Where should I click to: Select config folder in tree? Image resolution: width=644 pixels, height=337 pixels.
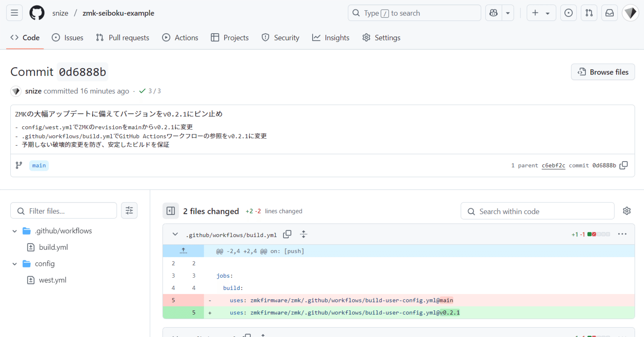pos(45,264)
